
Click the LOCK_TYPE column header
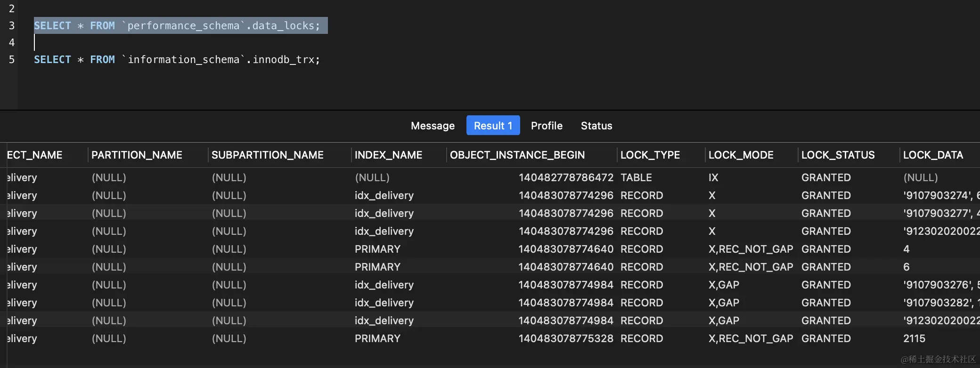tap(650, 155)
